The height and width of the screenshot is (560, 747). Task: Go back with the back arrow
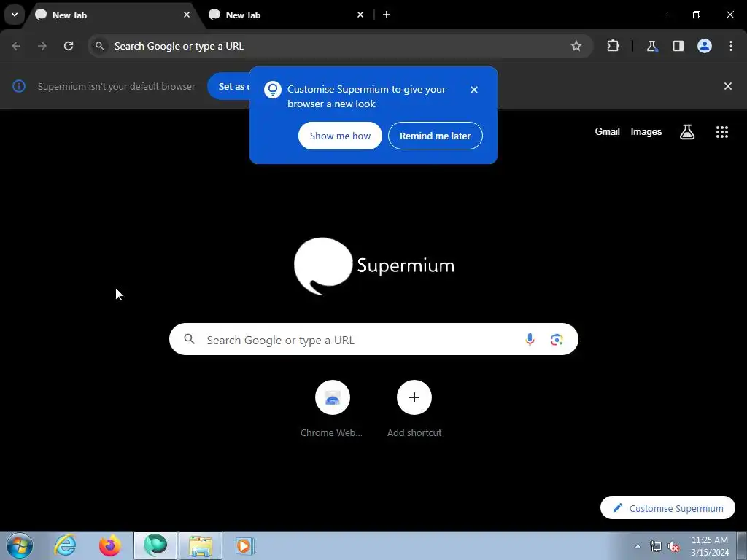(16, 46)
